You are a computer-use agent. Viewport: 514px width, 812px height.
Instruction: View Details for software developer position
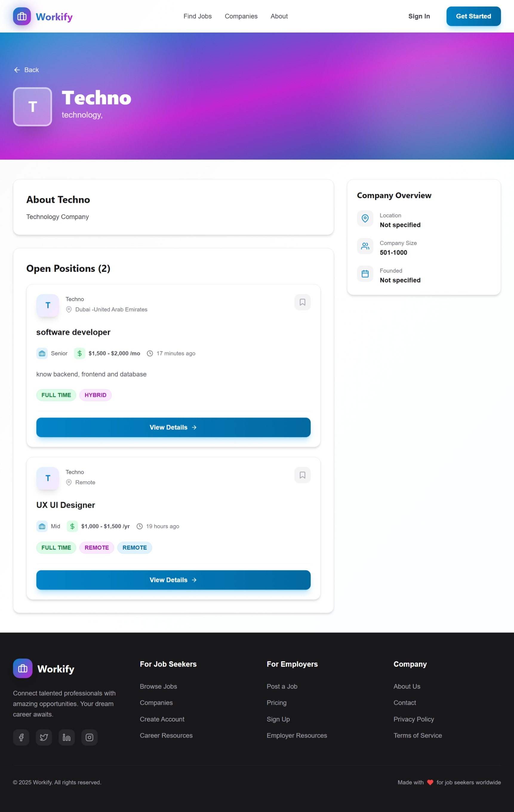pyautogui.click(x=173, y=427)
